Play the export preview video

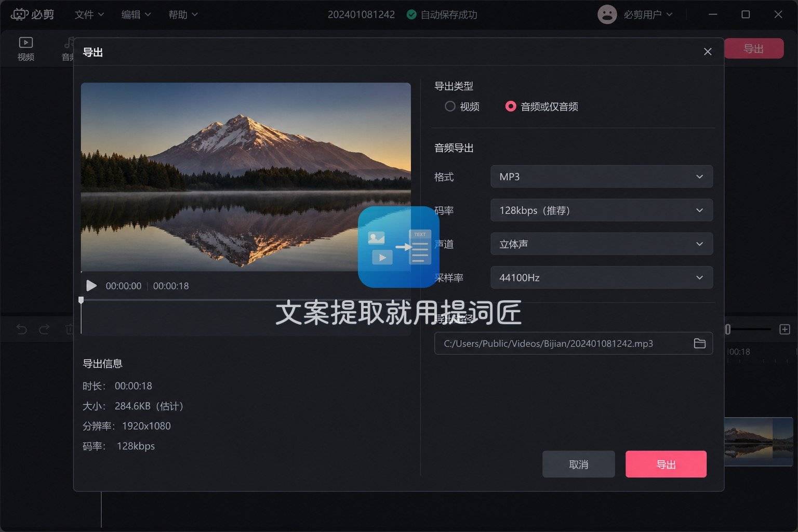[91, 286]
